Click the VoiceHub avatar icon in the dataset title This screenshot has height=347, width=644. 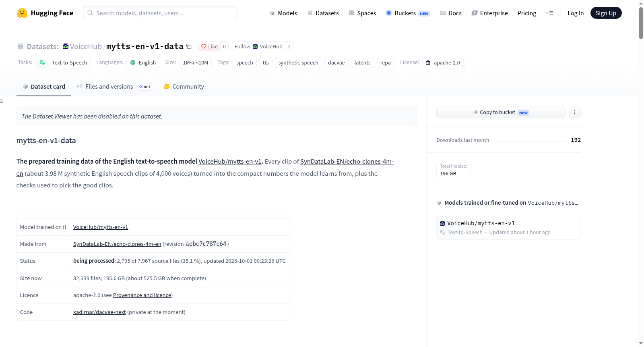[66, 46]
